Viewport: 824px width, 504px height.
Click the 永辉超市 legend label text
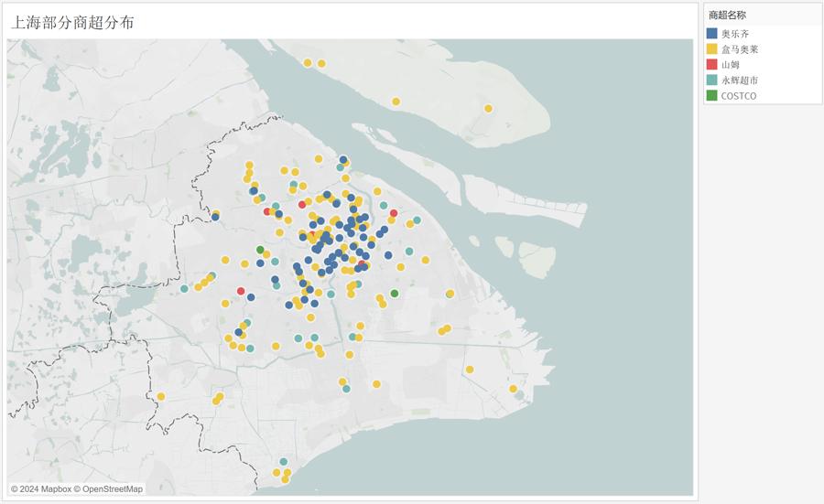pyautogui.click(x=740, y=80)
